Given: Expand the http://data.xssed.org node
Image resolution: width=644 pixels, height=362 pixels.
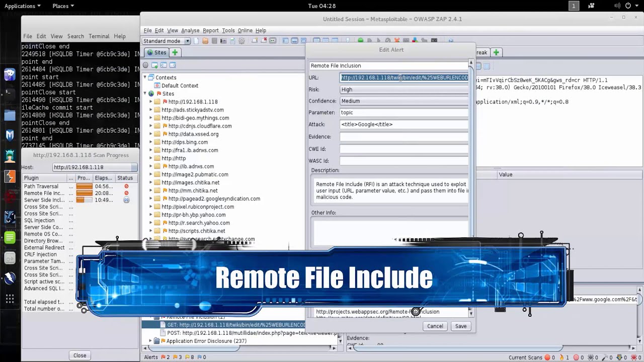Looking at the screenshot, I should click(x=150, y=134).
